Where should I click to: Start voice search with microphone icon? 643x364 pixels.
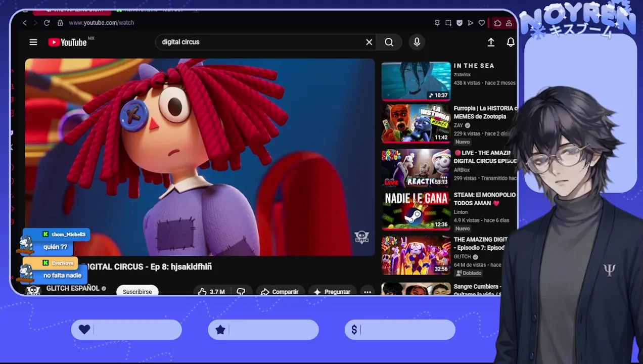click(417, 42)
